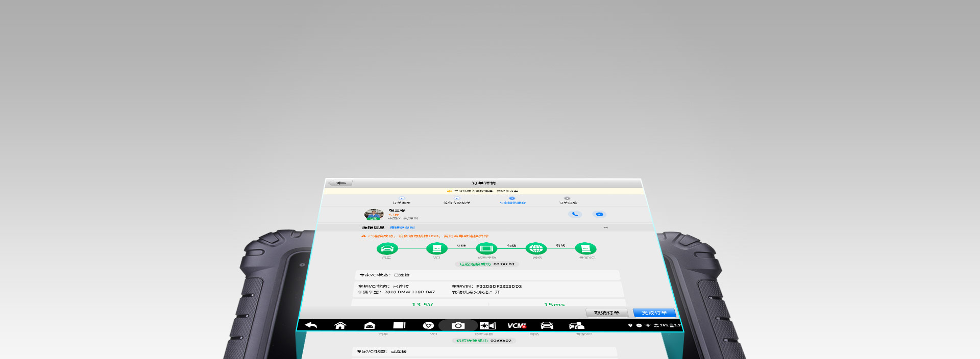Go to home via the house icon
Viewport: 980px width, 359px height.
coord(340,325)
